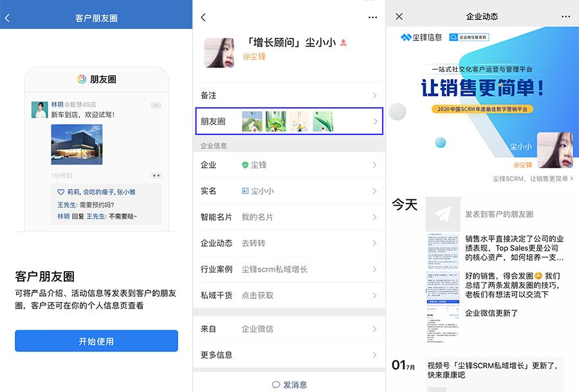This screenshot has height=392, width=579.
Task: Open second green 朋友圈 thumbnail
Action: pyautogui.click(x=276, y=121)
